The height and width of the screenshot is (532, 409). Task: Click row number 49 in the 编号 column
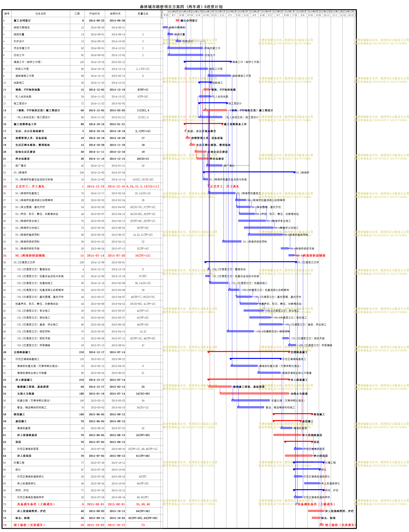pyautogui.click(x=5, y=352)
